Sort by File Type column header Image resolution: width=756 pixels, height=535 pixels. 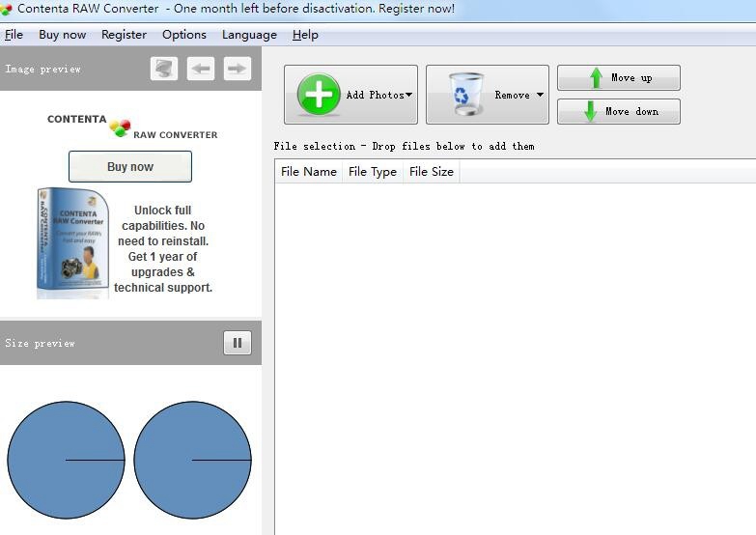(373, 172)
